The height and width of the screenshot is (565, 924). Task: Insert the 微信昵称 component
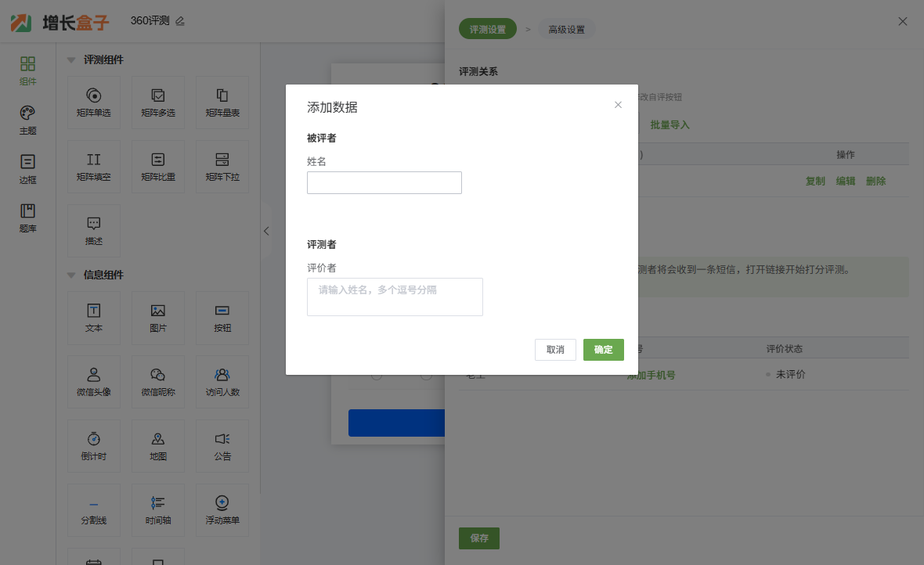[158, 382]
